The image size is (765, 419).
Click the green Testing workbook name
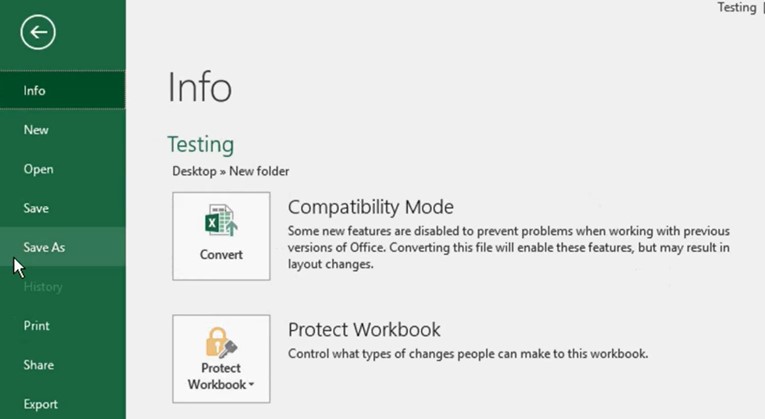coord(201,145)
